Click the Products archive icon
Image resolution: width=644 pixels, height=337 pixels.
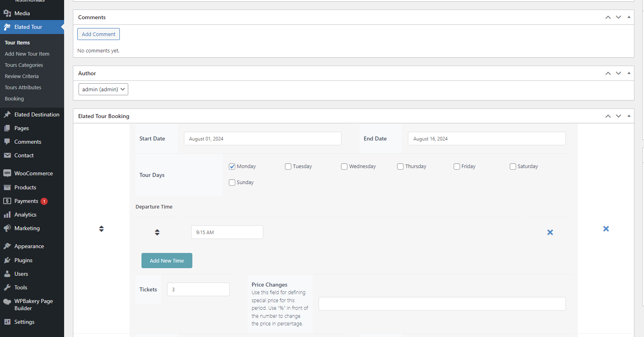tap(7, 187)
